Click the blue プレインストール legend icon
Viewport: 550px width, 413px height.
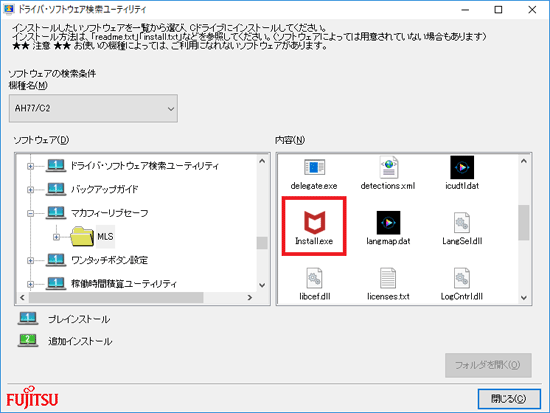[x=28, y=319]
